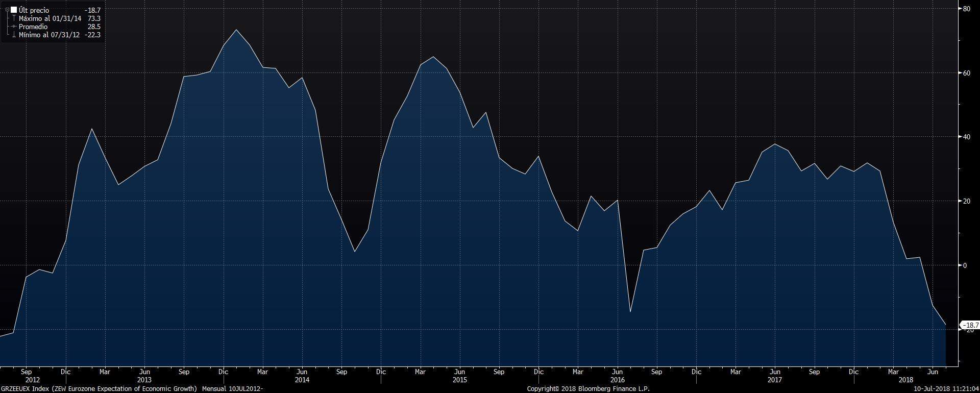Click the Bloomberg Finance L.P. copyright text
The image size is (980, 393).
tap(588, 389)
